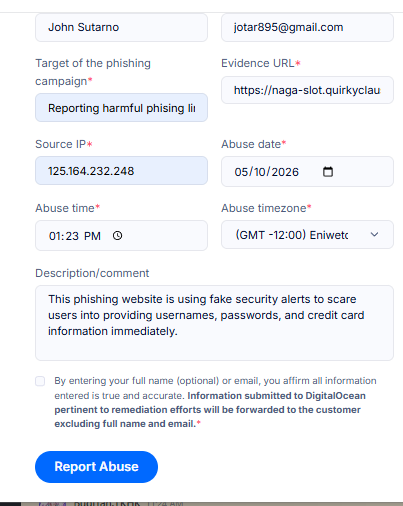Open the calendar picker in Abuse date

328,172
